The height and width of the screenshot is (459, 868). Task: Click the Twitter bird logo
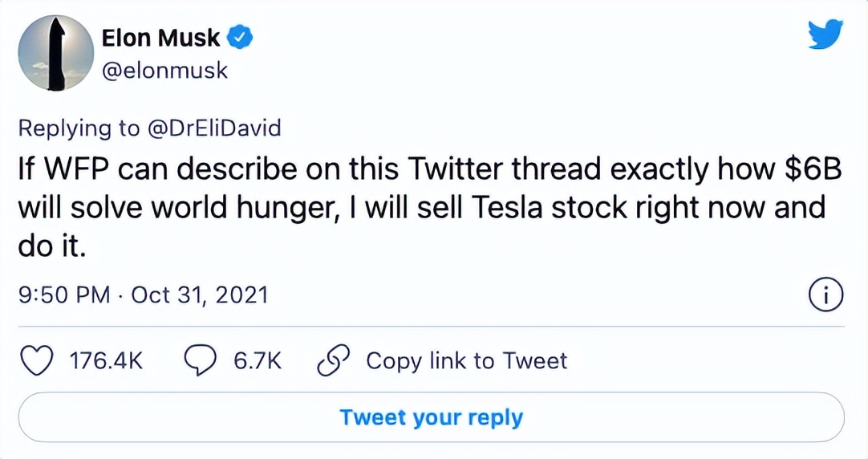coord(825,37)
